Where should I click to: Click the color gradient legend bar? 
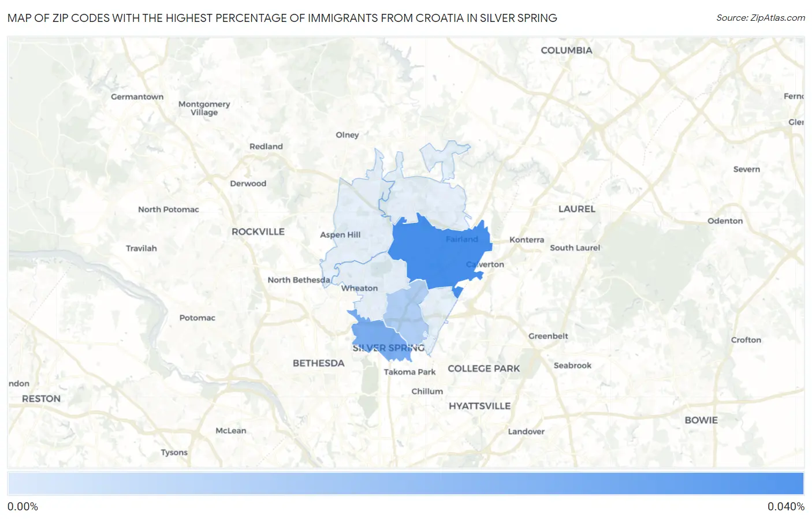coord(406,484)
